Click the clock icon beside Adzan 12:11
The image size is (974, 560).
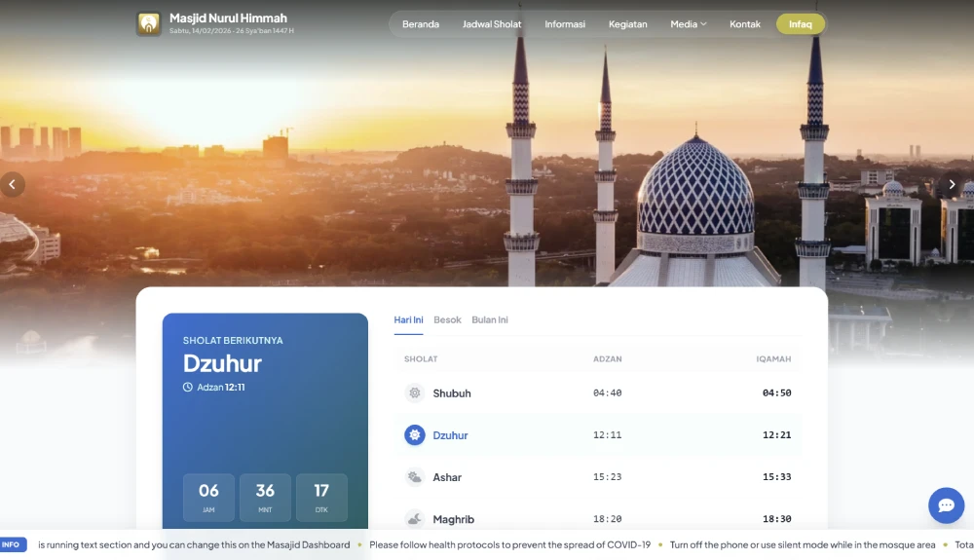point(188,387)
